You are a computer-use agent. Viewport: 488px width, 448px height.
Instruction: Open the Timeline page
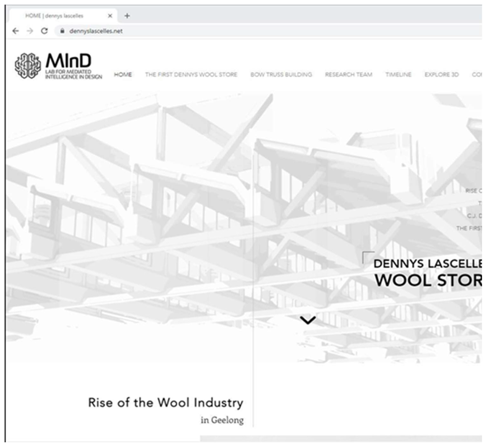[x=398, y=74]
